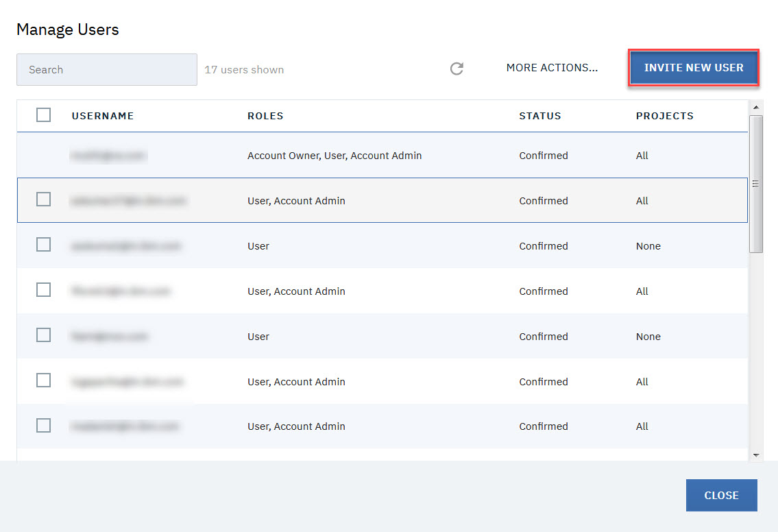Toggle the select-all checkbox in table header

click(43, 115)
